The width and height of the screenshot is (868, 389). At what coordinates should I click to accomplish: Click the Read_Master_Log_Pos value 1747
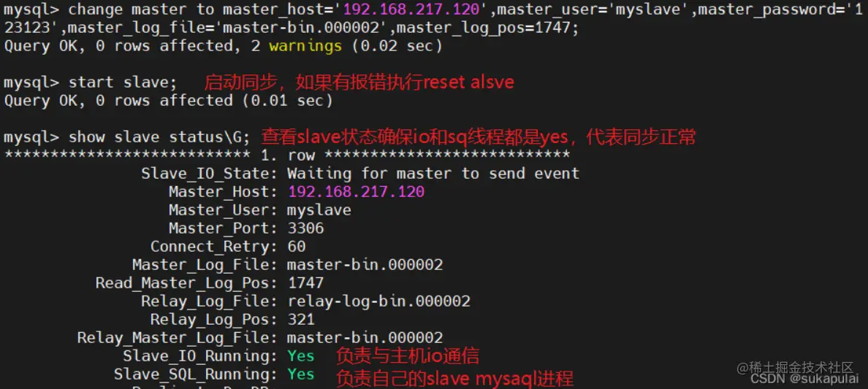(x=305, y=283)
